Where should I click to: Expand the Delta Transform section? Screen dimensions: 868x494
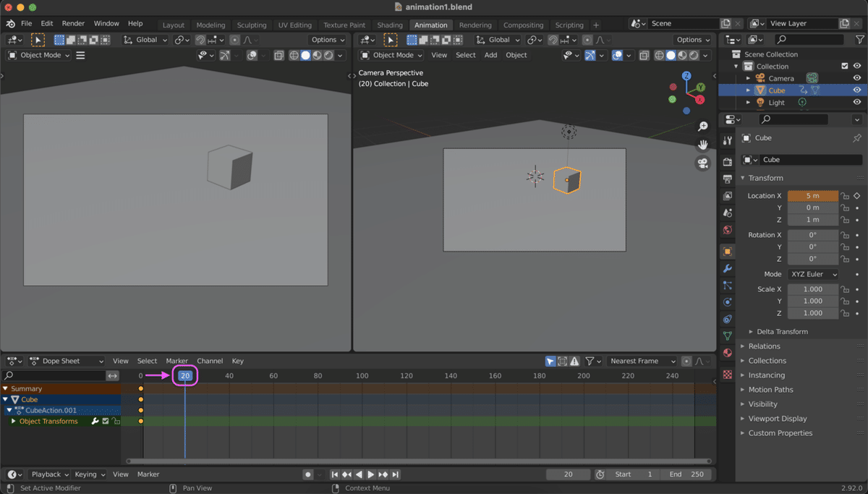781,331
